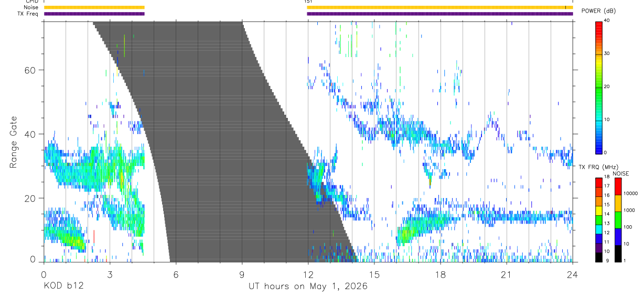
Task: Click the "TX FRQ (MHz)" legend title
Action: (598, 167)
